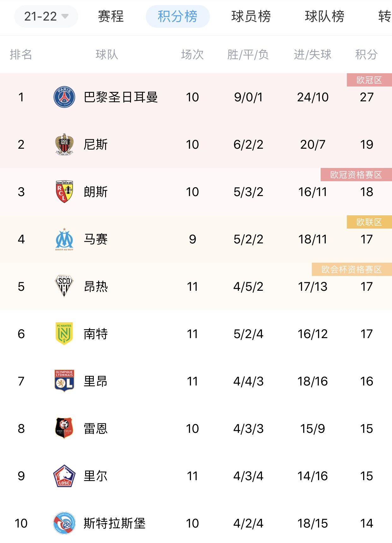Tap the Paris Saint-Germain club logo

[x=64, y=97]
